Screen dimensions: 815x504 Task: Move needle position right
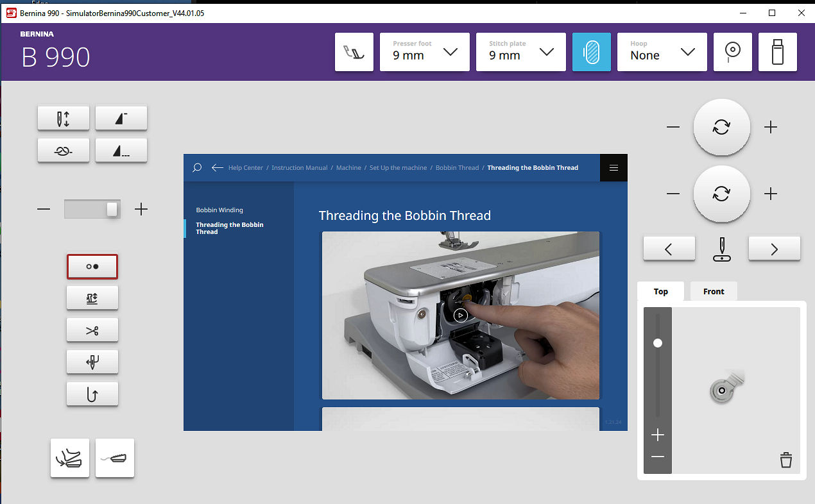[x=775, y=249]
